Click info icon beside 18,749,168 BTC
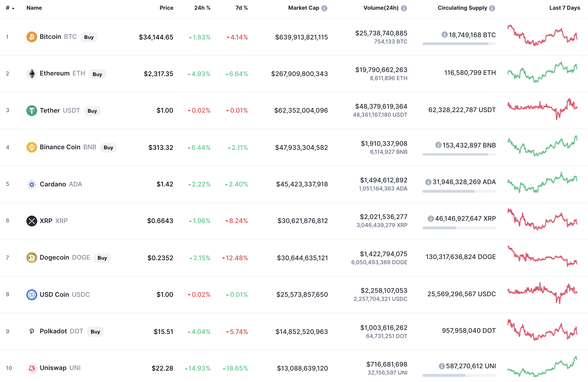This screenshot has width=588, height=382. (445, 35)
